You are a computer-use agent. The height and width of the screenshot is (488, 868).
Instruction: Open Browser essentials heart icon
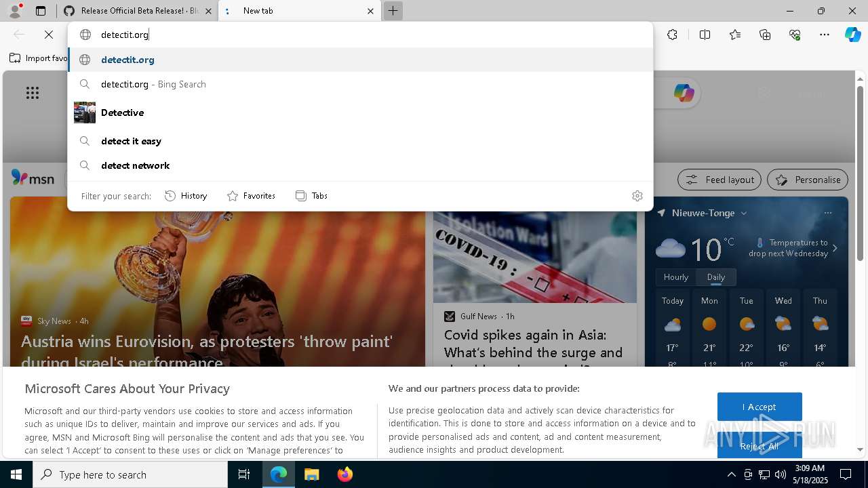click(795, 35)
